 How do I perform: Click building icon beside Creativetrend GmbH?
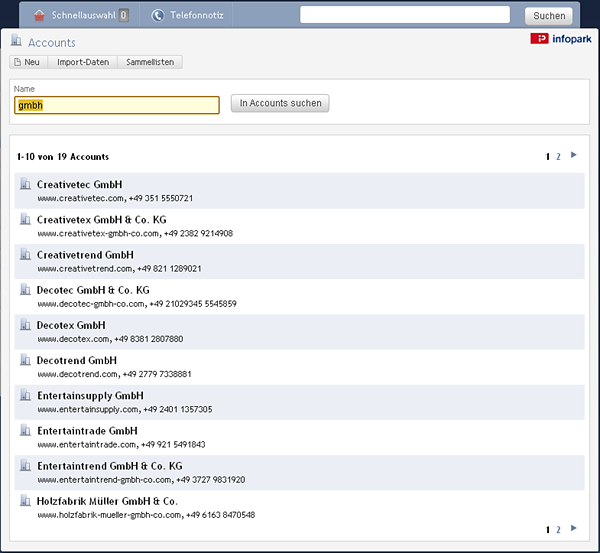pyautogui.click(x=25, y=254)
